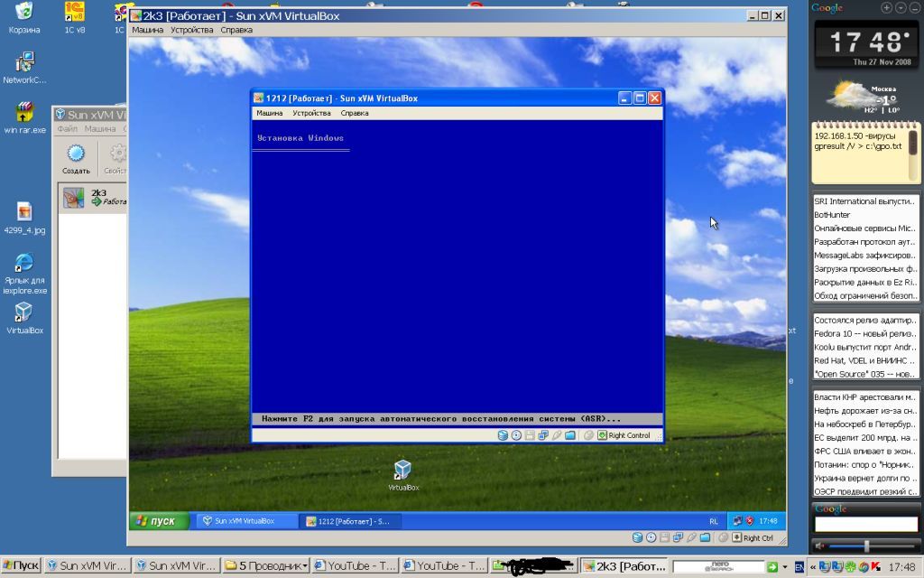924x578 pixels.
Task: Click nero search field in taskbar
Action: pyautogui.click(x=718, y=566)
